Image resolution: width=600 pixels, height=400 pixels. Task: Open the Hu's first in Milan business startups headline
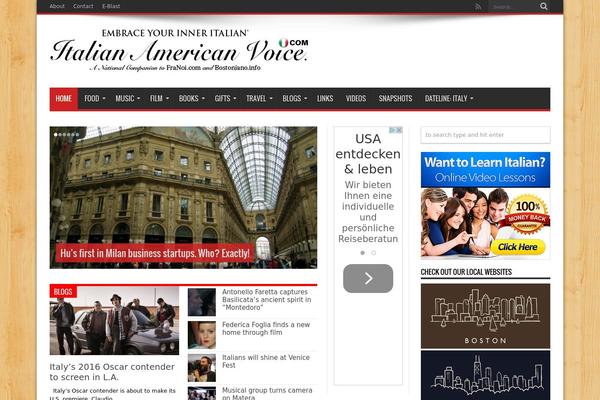[x=155, y=253]
